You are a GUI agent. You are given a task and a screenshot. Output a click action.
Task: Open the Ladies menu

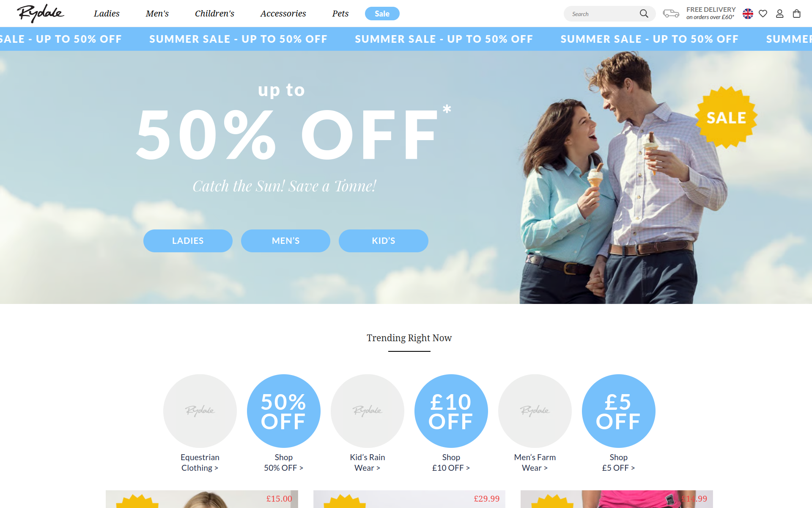[x=107, y=14]
